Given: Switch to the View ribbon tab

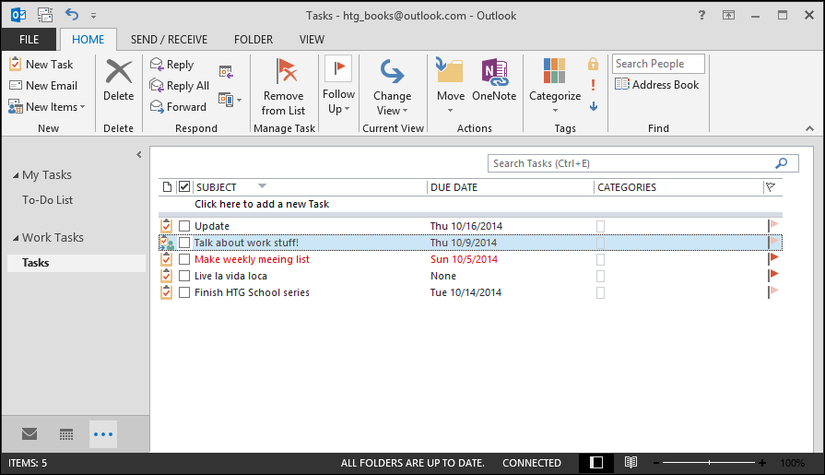Looking at the screenshot, I should point(311,39).
